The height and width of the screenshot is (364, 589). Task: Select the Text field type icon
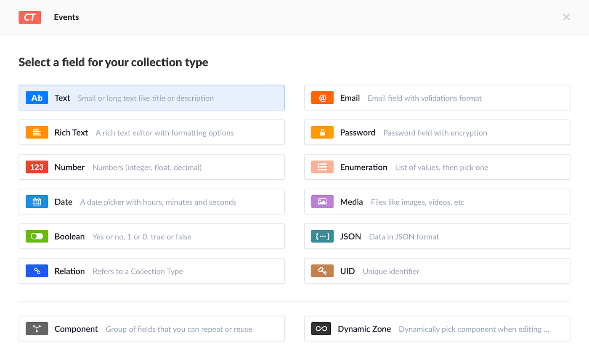(37, 98)
